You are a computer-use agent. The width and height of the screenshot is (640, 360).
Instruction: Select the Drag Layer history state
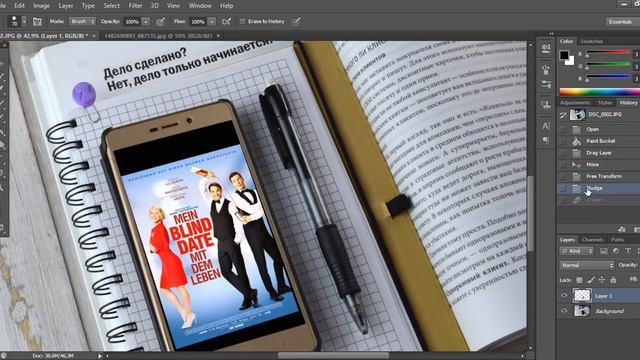pos(599,153)
